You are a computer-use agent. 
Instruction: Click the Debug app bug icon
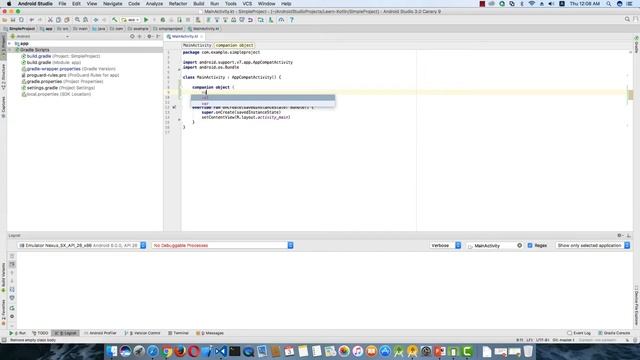pyautogui.click(x=163, y=20)
